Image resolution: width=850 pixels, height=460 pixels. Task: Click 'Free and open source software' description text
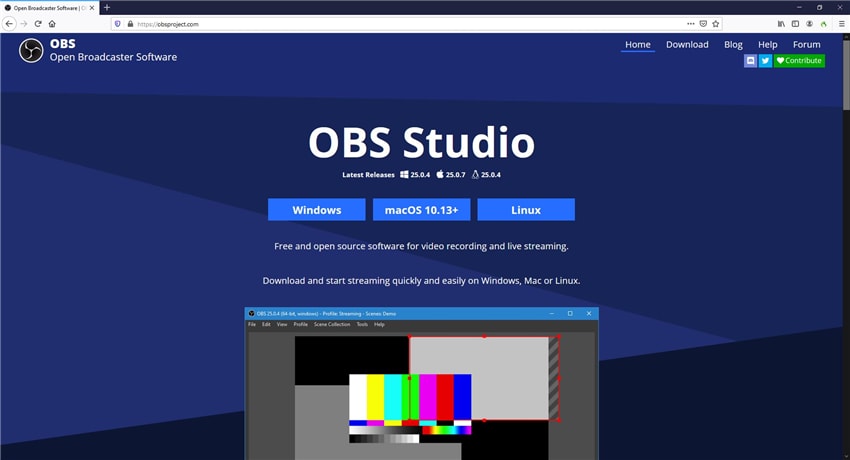coord(421,246)
